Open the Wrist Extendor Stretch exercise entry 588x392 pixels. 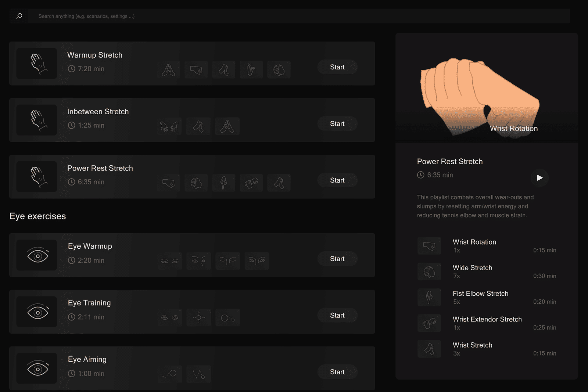coord(487,323)
